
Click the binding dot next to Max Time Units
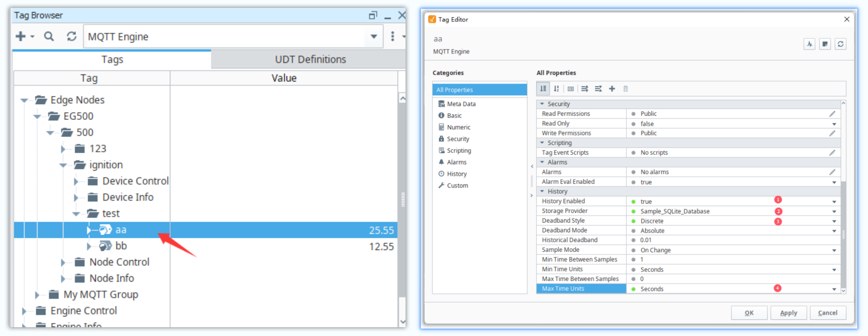coord(633,289)
